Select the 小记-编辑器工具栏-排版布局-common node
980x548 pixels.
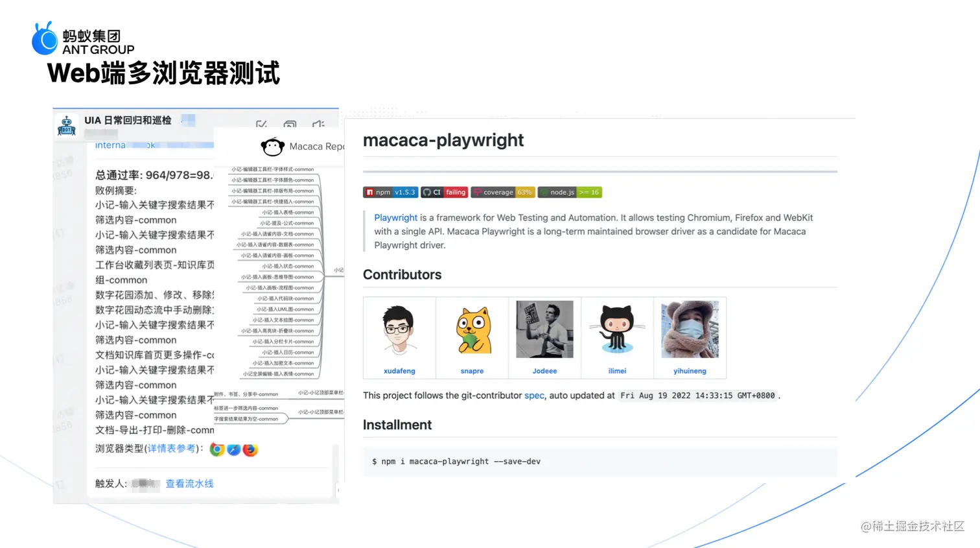point(272,191)
